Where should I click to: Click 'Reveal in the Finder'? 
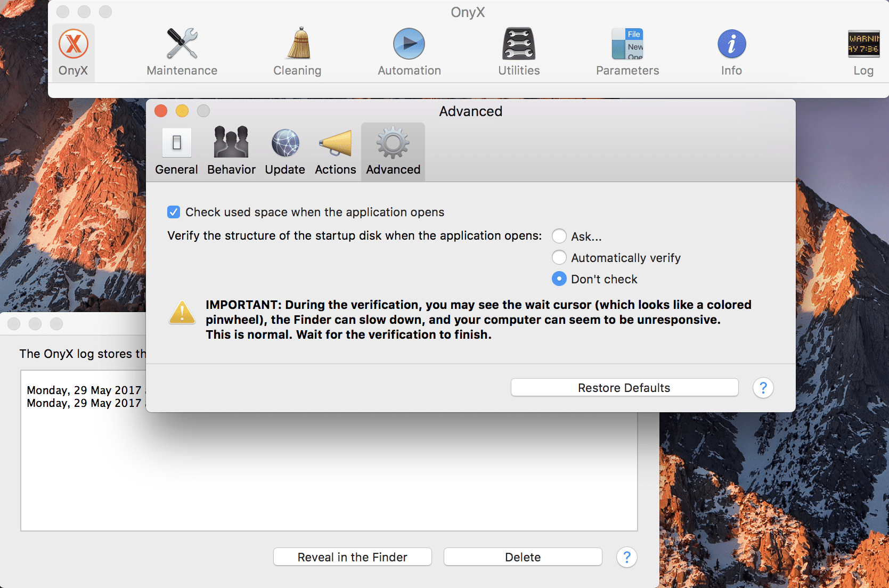352,557
